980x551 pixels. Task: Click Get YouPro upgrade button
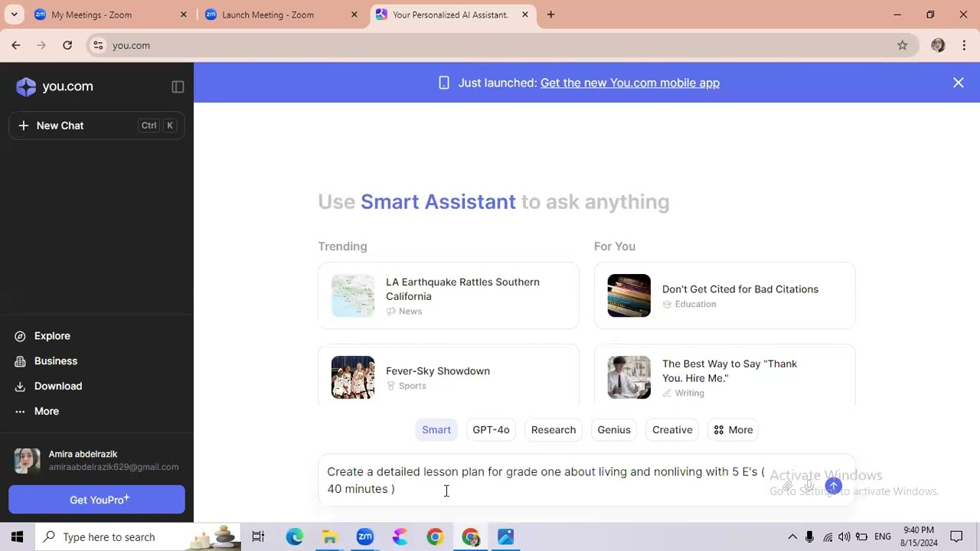pos(96,500)
